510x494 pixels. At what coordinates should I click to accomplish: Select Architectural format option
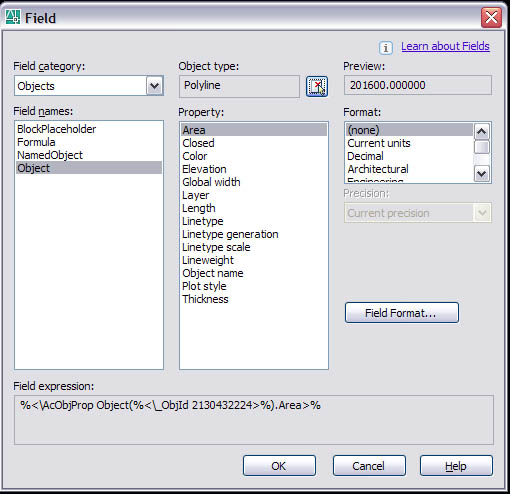click(x=378, y=169)
